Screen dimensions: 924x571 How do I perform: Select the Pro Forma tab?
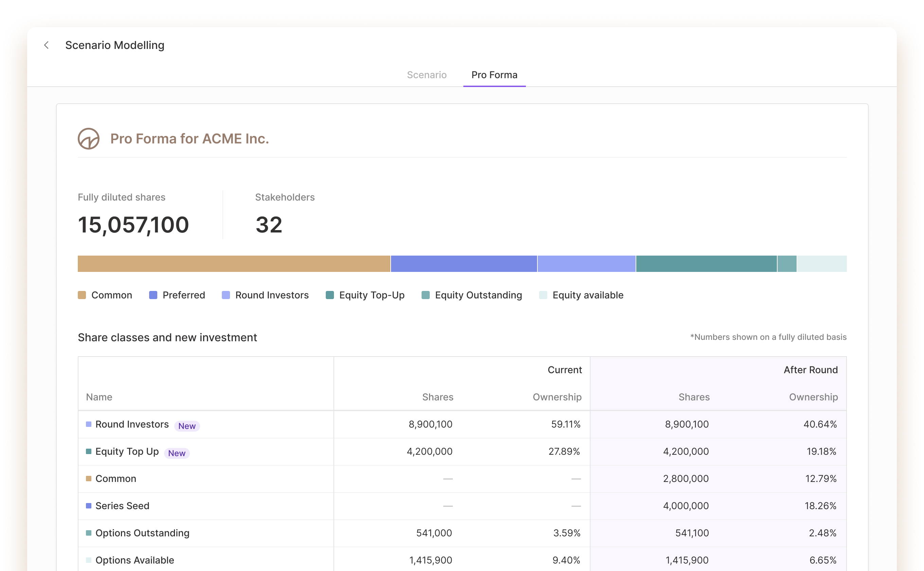click(x=494, y=75)
